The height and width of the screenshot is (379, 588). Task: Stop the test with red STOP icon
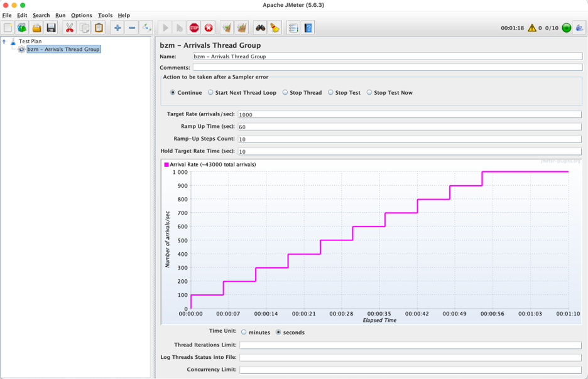194,28
